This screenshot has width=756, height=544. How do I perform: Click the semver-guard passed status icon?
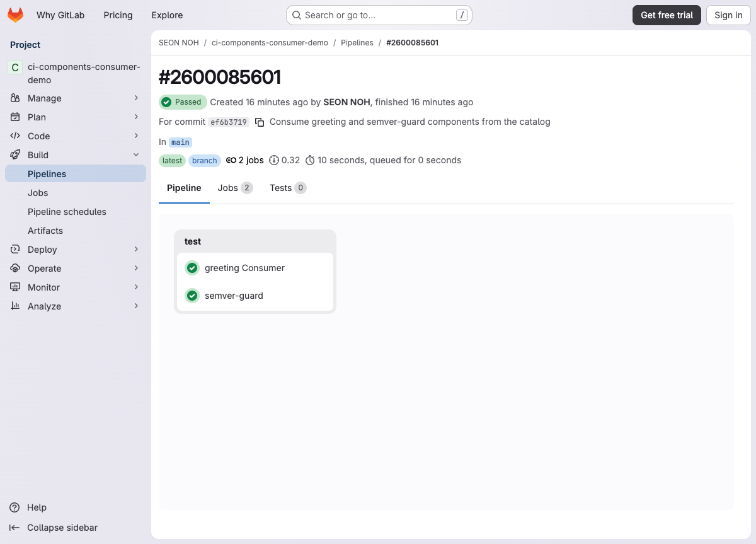(x=192, y=296)
